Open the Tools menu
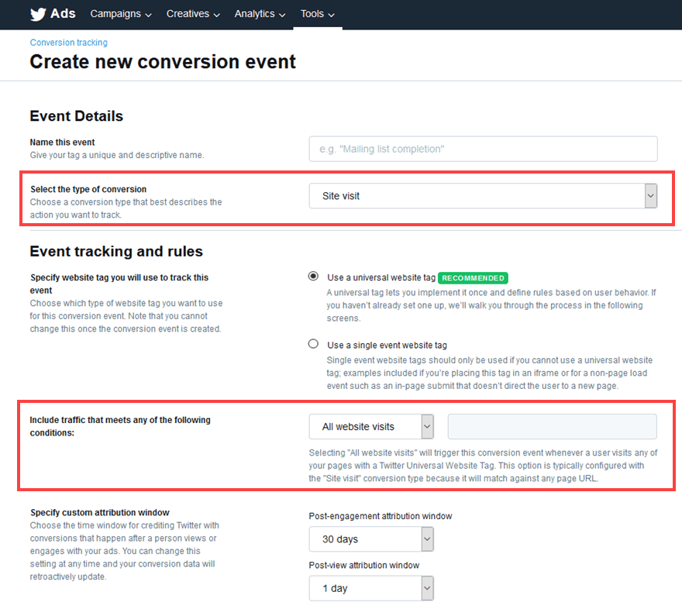682x616 pixels. (x=318, y=14)
